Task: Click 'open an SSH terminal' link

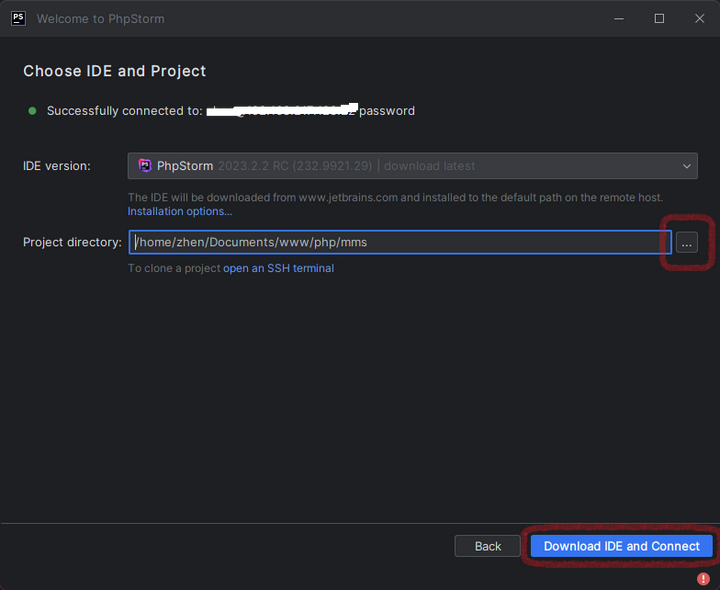Action: pos(278,268)
